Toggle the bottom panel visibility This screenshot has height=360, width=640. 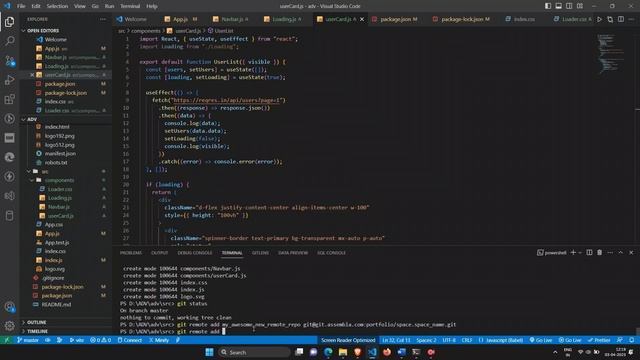coord(558,6)
